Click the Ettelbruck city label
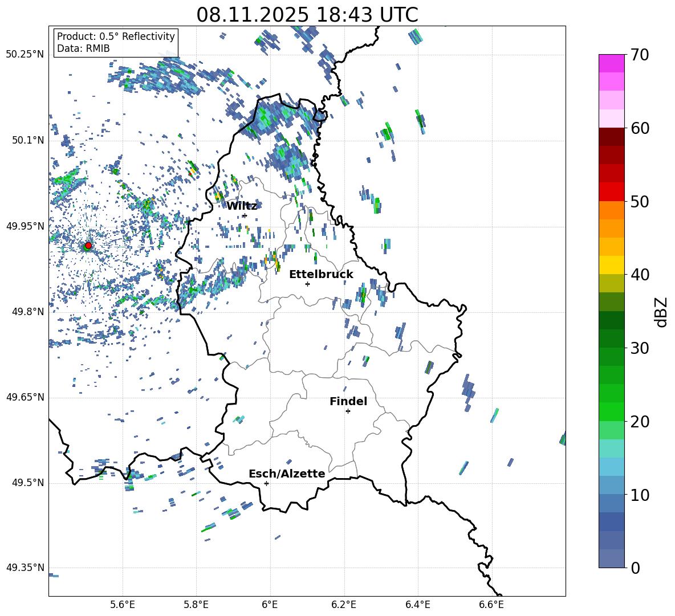 click(321, 274)
